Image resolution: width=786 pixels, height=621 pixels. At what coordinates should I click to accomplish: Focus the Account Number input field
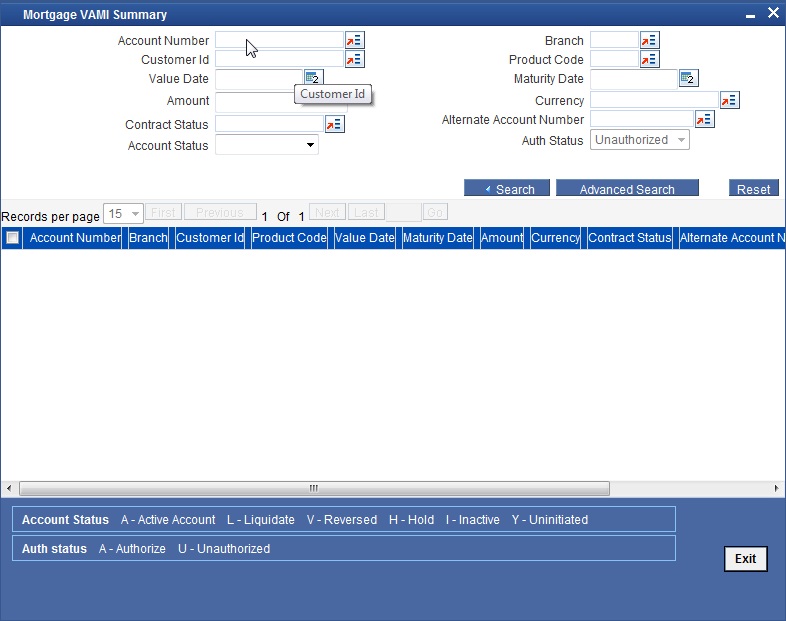coord(279,40)
